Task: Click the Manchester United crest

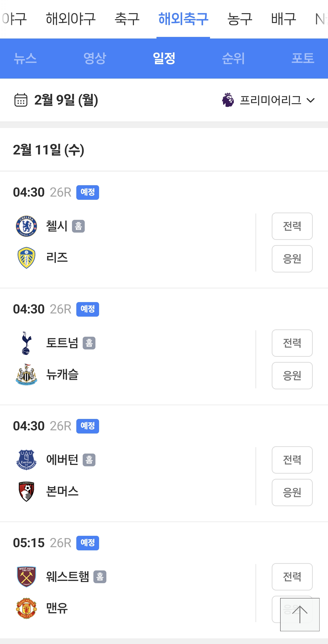Action: (x=26, y=608)
